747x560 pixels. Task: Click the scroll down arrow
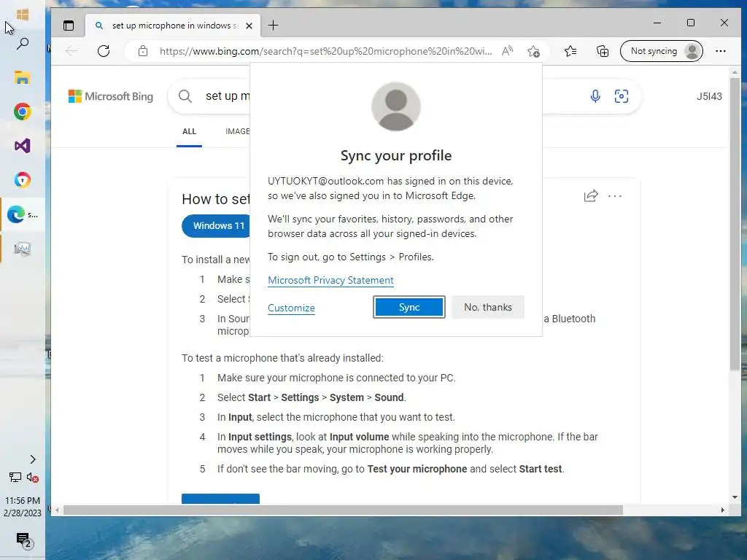point(735,497)
